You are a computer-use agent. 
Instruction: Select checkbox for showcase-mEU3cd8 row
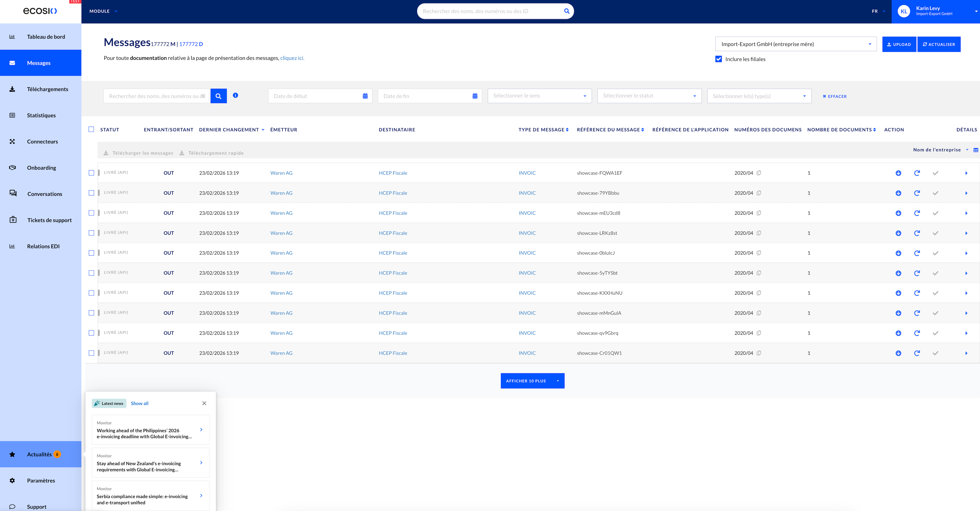(91, 213)
